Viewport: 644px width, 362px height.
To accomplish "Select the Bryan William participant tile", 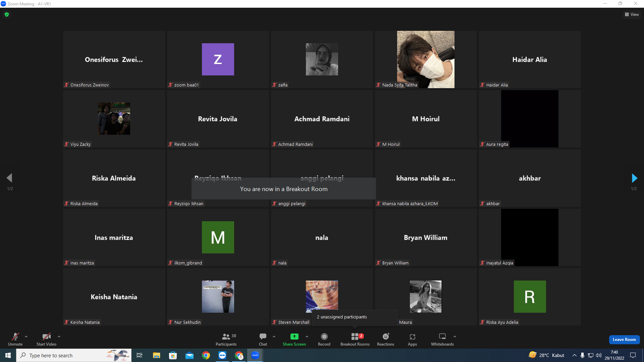I will [426, 238].
